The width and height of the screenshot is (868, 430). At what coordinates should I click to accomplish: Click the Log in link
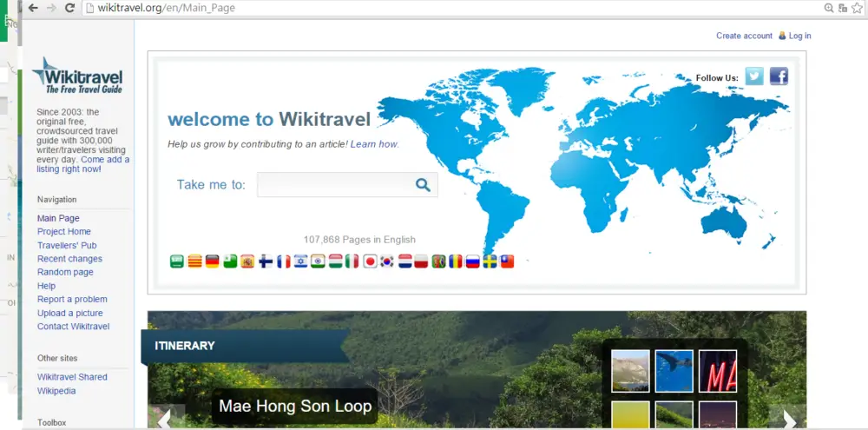pos(800,36)
